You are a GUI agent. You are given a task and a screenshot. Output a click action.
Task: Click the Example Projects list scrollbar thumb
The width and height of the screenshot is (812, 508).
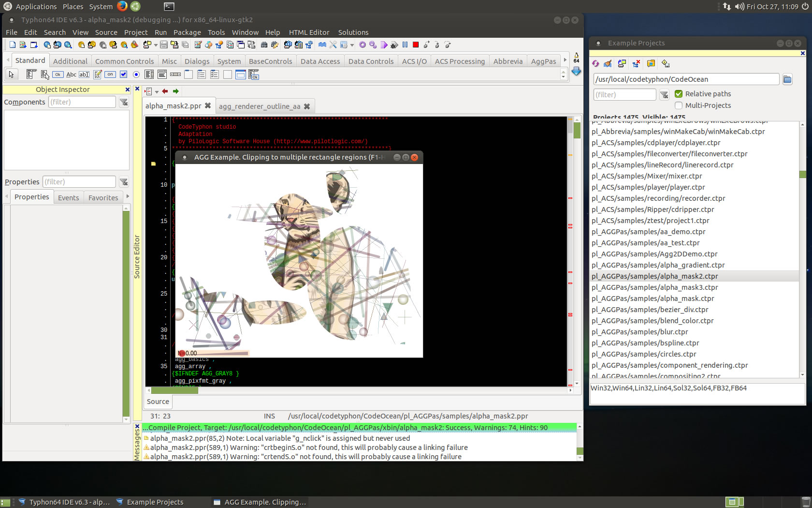point(803,174)
